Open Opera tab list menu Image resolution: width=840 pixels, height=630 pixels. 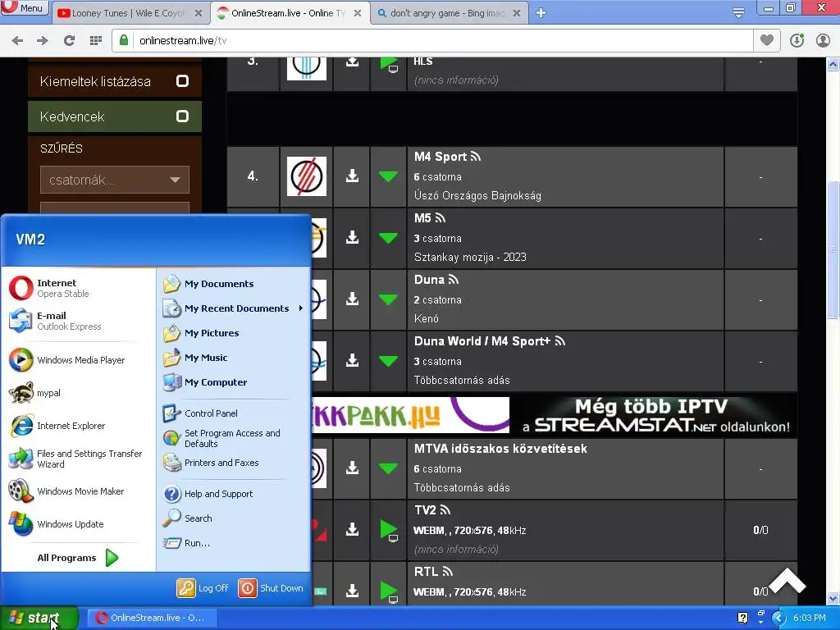coord(738,12)
